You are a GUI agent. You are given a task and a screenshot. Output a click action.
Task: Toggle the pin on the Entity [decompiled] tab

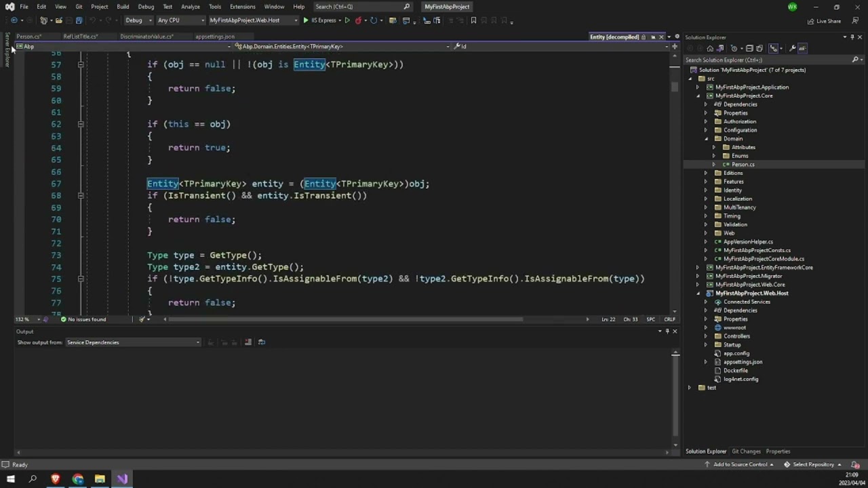point(653,37)
